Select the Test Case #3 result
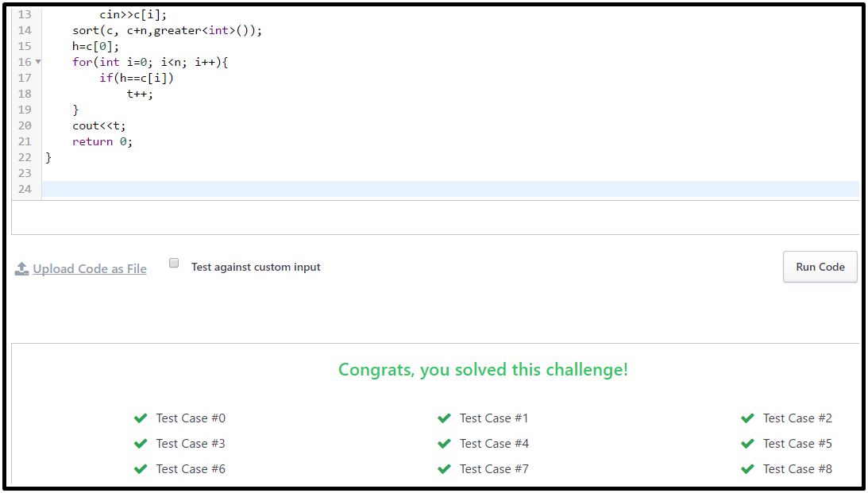This screenshot has width=868, height=493. (x=191, y=443)
